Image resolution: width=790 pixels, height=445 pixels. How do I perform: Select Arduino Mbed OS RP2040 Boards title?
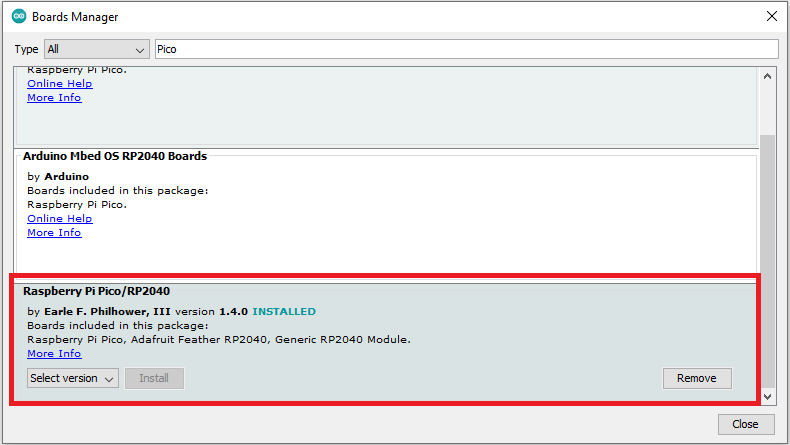[115, 156]
